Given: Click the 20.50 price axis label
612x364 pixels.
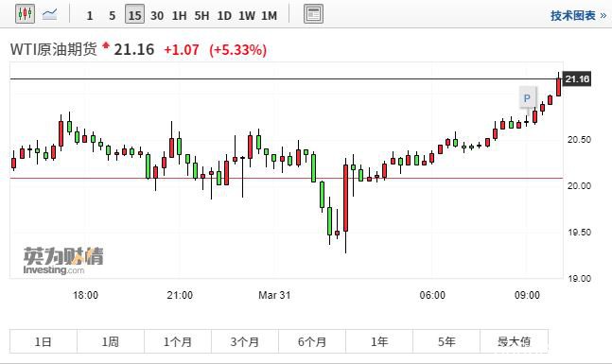Looking at the screenshot, I should click(x=579, y=140).
